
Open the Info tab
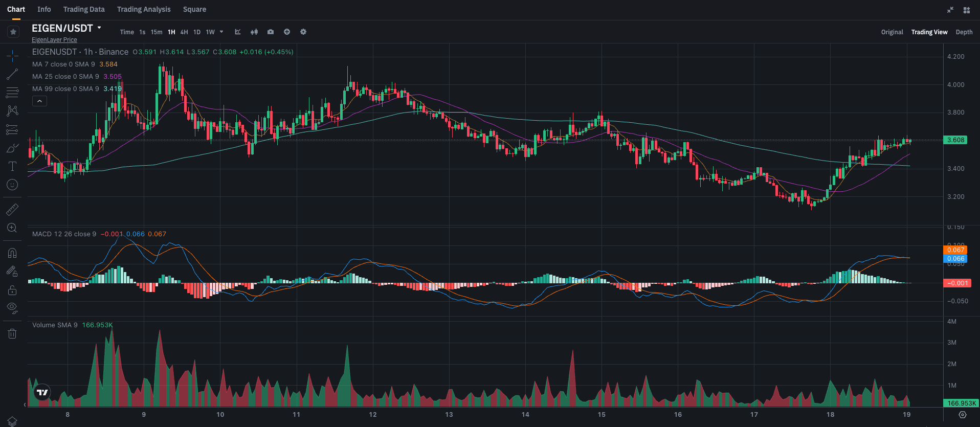44,9
